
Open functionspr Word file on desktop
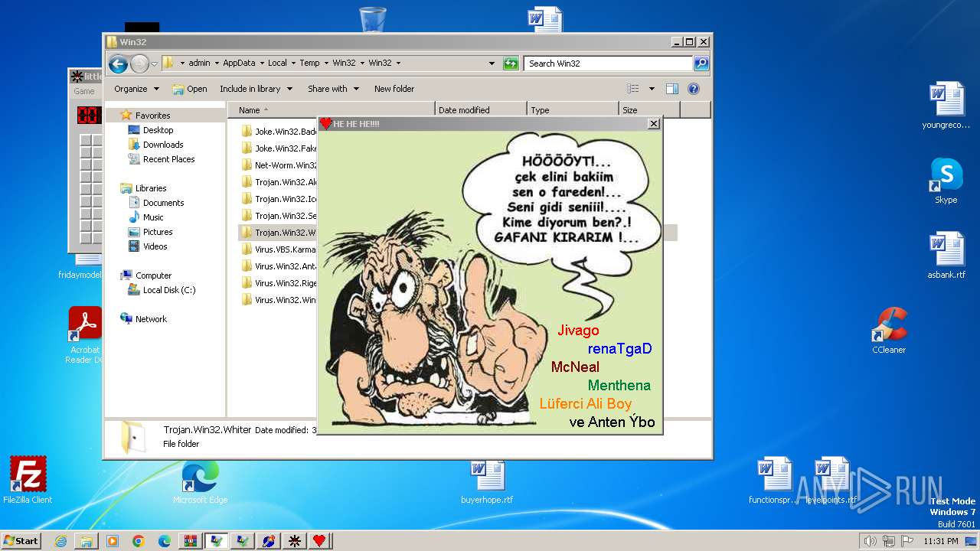click(773, 481)
